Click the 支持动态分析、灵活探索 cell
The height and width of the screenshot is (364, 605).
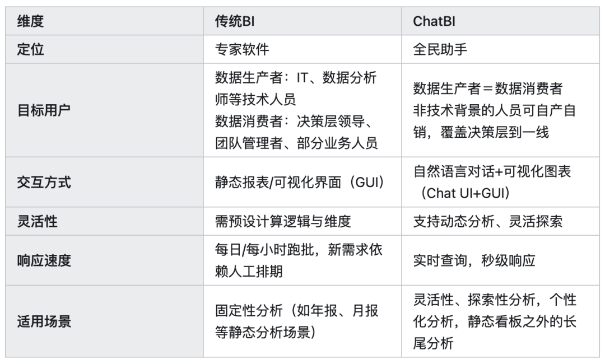(500, 221)
